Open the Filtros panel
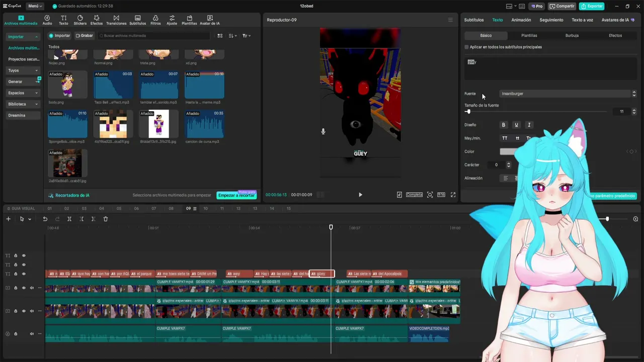The image size is (644, 362). click(x=155, y=20)
